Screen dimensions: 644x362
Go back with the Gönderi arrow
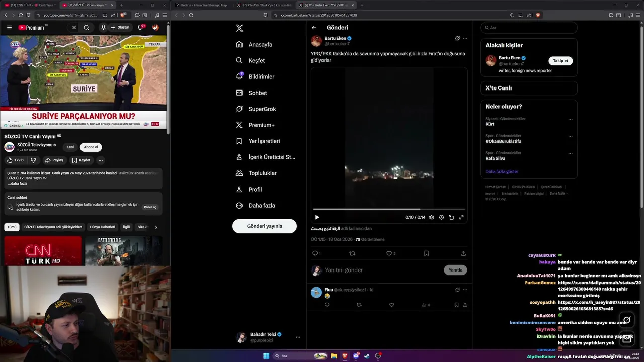[x=314, y=28]
